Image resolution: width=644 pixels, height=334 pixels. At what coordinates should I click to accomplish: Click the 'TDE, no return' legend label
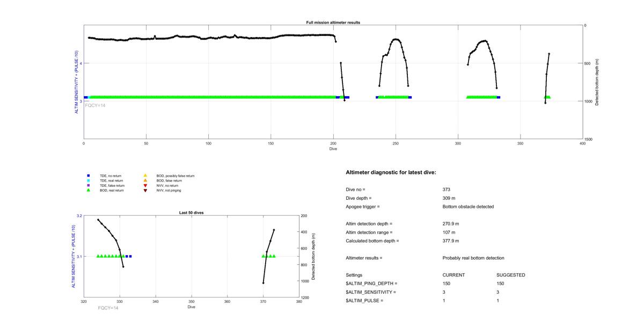110,176
